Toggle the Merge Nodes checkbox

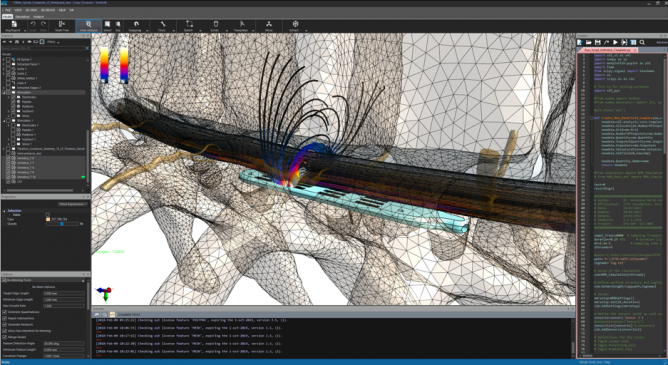click(5, 337)
